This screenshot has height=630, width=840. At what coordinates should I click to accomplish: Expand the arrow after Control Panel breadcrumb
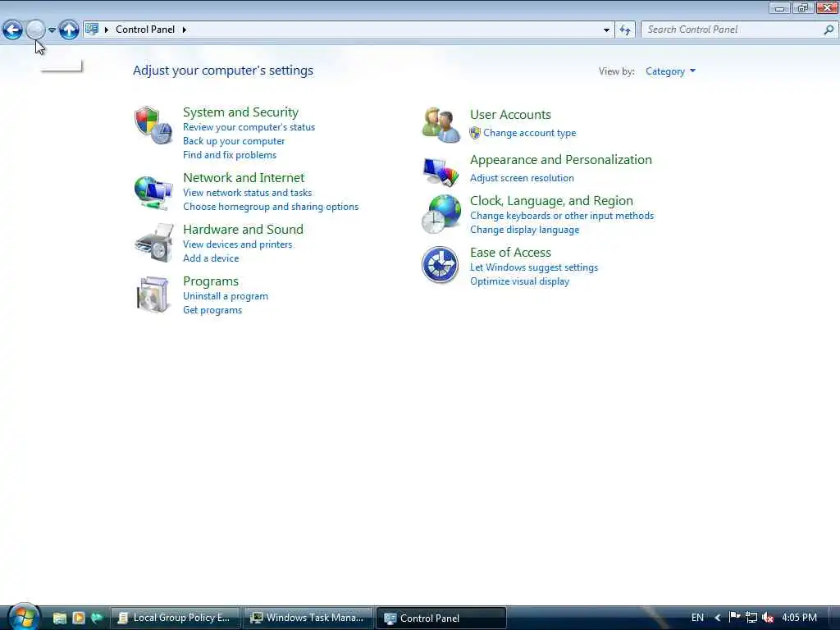pos(185,30)
